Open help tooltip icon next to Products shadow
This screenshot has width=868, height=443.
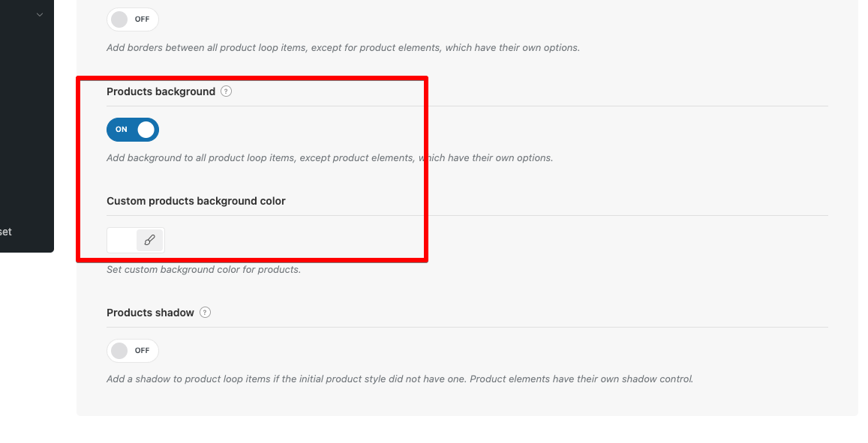click(205, 313)
